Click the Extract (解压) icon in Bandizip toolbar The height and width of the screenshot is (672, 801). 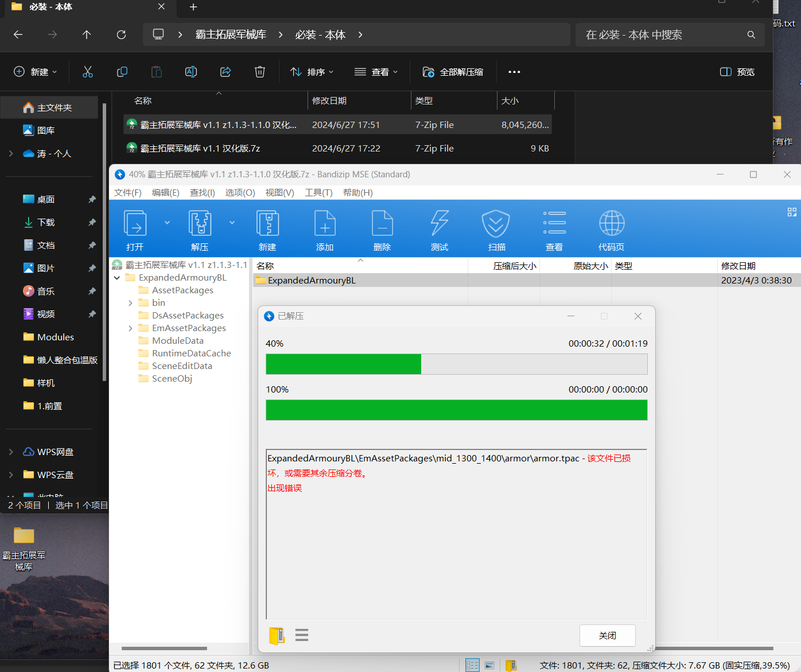(200, 224)
